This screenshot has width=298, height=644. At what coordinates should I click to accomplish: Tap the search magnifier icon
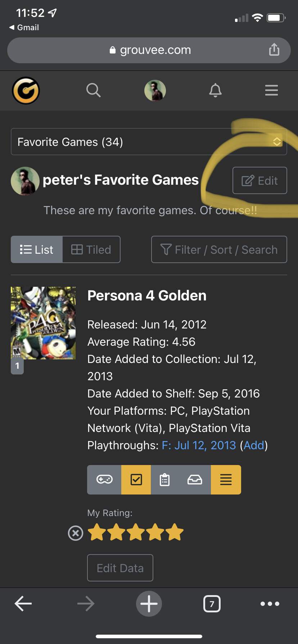(93, 90)
